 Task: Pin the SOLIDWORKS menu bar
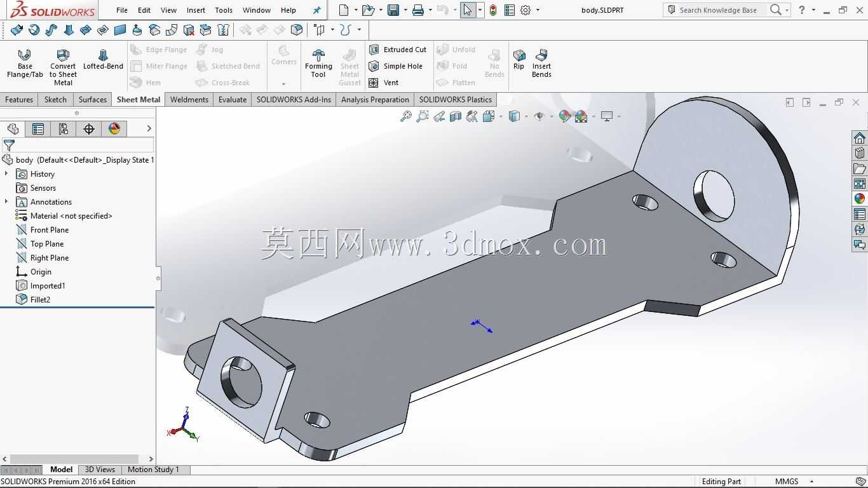point(317,10)
